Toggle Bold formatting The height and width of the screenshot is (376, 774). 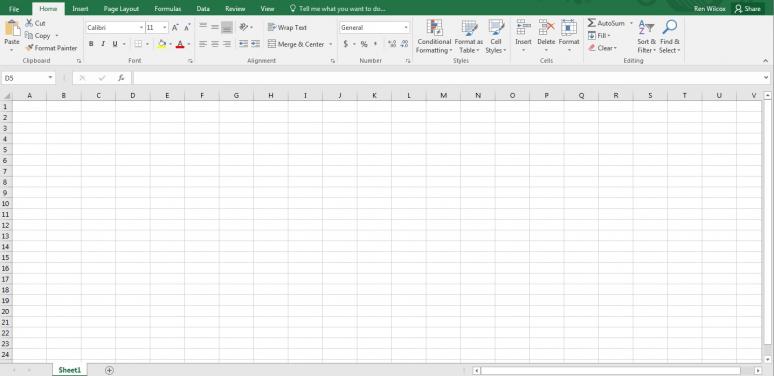tap(91, 44)
